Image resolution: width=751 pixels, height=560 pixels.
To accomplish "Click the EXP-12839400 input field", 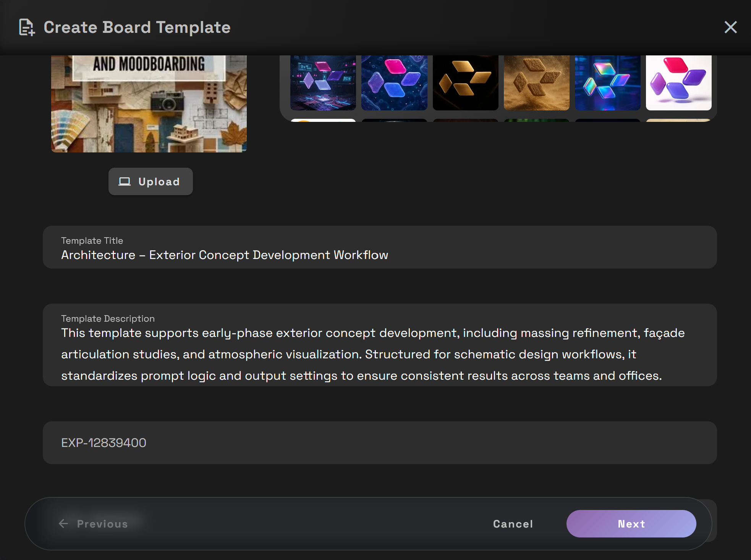I will pos(379,443).
